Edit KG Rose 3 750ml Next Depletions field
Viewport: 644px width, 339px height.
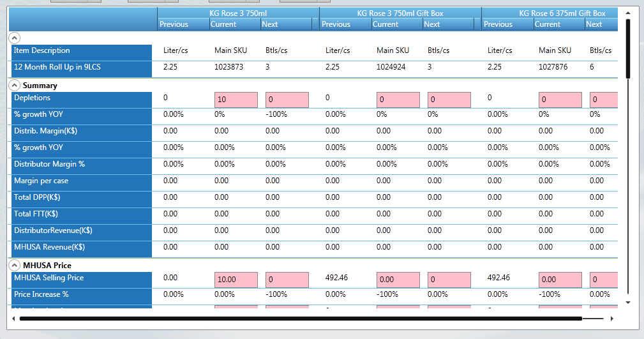287,100
